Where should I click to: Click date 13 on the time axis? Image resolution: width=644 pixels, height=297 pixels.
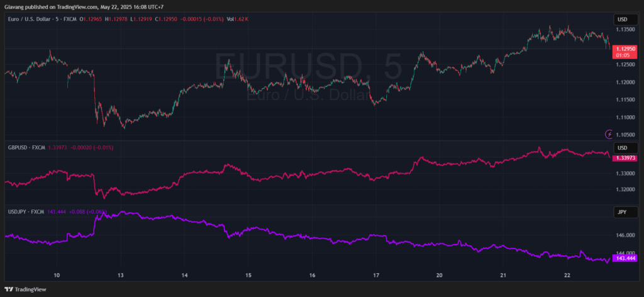tap(121, 276)
